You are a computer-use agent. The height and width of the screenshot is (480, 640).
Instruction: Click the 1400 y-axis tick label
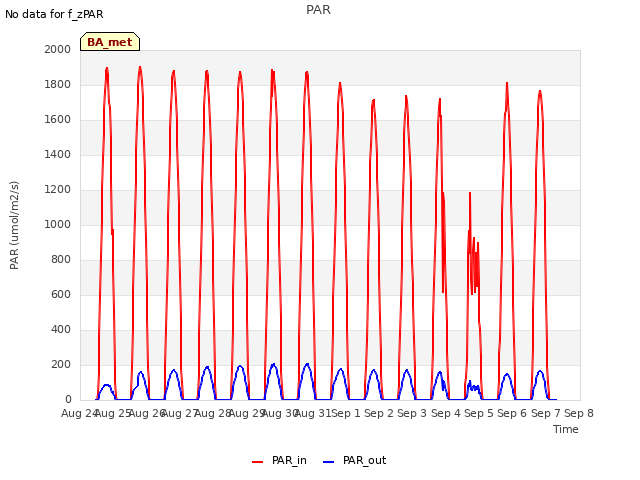(x=58, y=155)
